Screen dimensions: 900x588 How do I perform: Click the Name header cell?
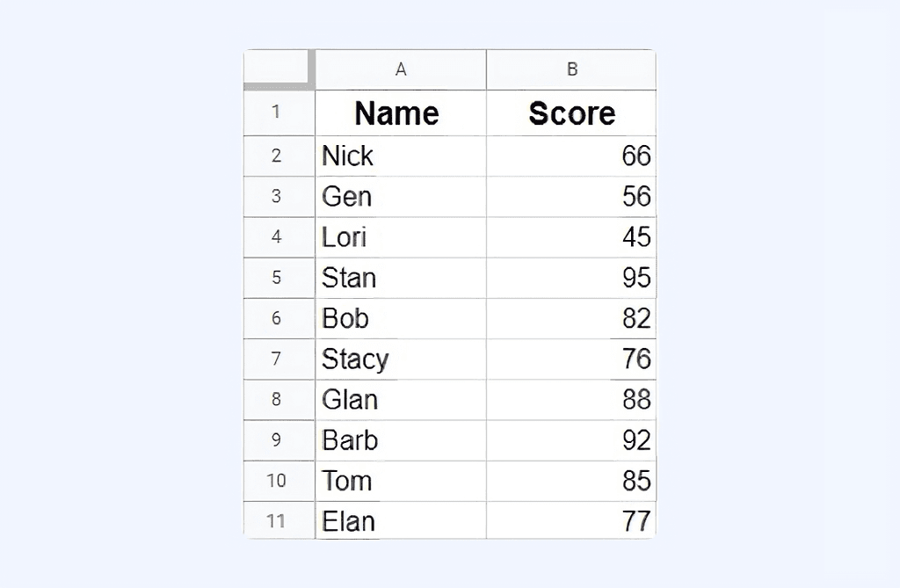(x=401, y=113)
